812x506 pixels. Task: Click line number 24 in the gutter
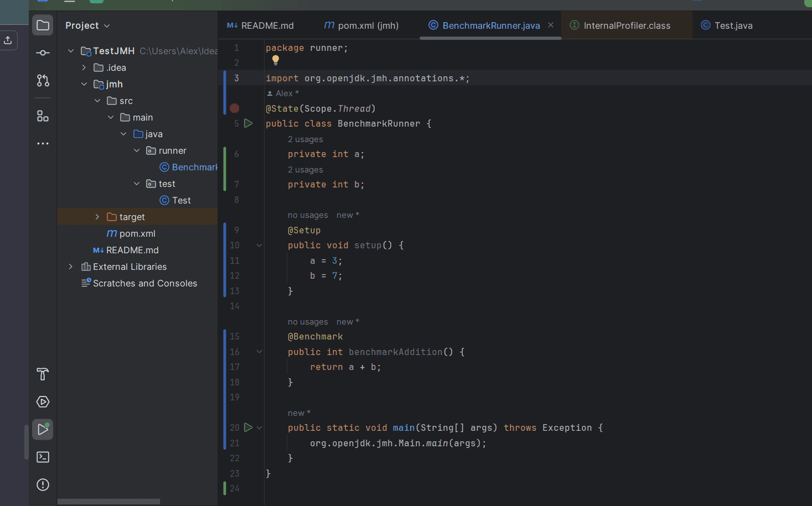coord(235,488)
